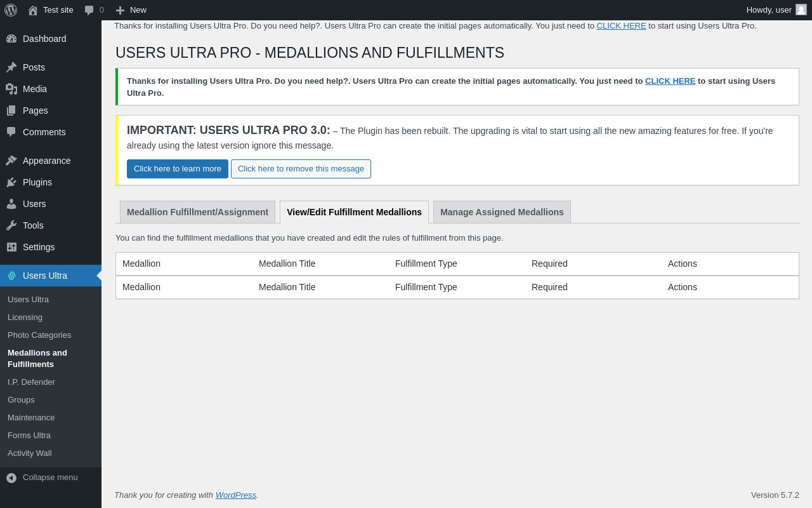
Task: Click the Comments bubble icon in sidebar
Action: pyautogui.click(x=11, y=132)
